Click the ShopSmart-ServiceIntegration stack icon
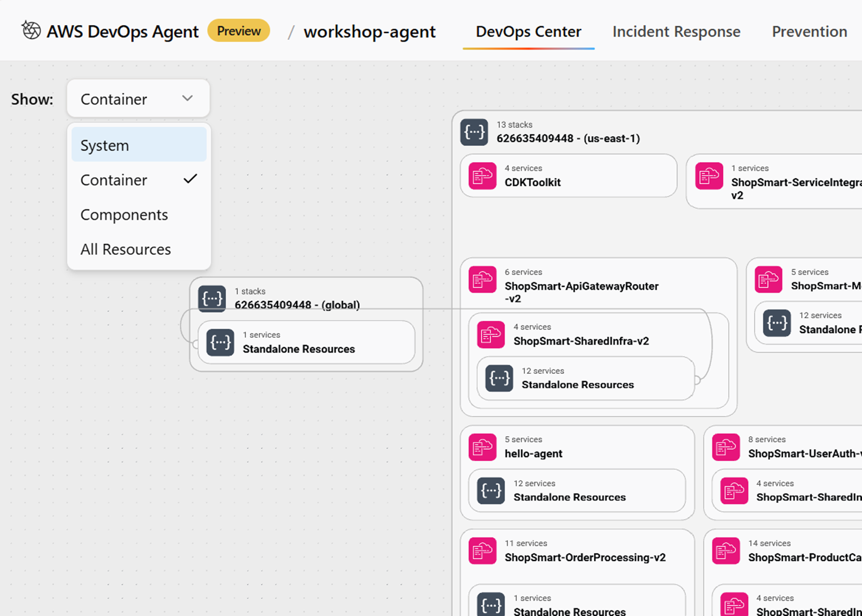862x616 pixels. (x=709, y=176)
